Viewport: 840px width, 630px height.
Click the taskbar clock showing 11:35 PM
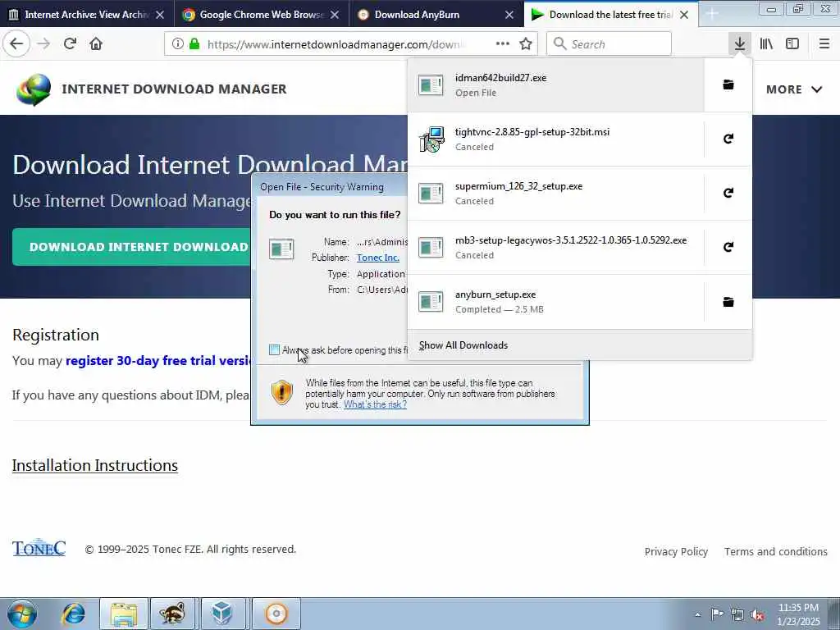pyautogui.click(x=798, y=614)
